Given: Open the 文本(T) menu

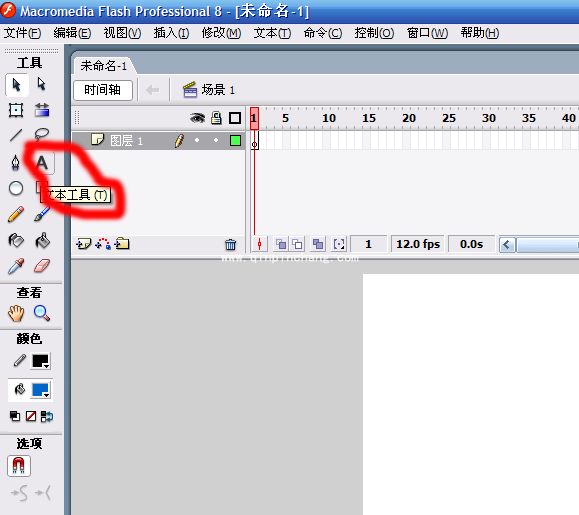Looking at the screenshot, I should 272,33.
